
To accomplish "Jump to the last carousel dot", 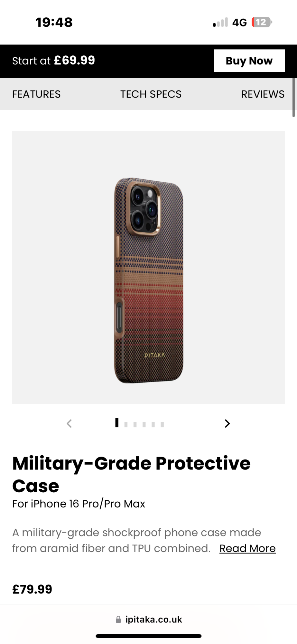I will [x=162, y=425].
